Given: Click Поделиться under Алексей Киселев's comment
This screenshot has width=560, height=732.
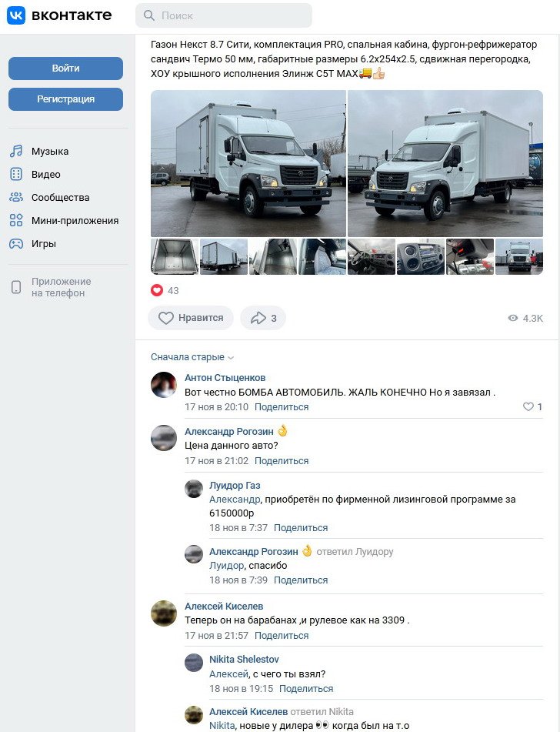Looking at the screenshot, I should [282, 636].
